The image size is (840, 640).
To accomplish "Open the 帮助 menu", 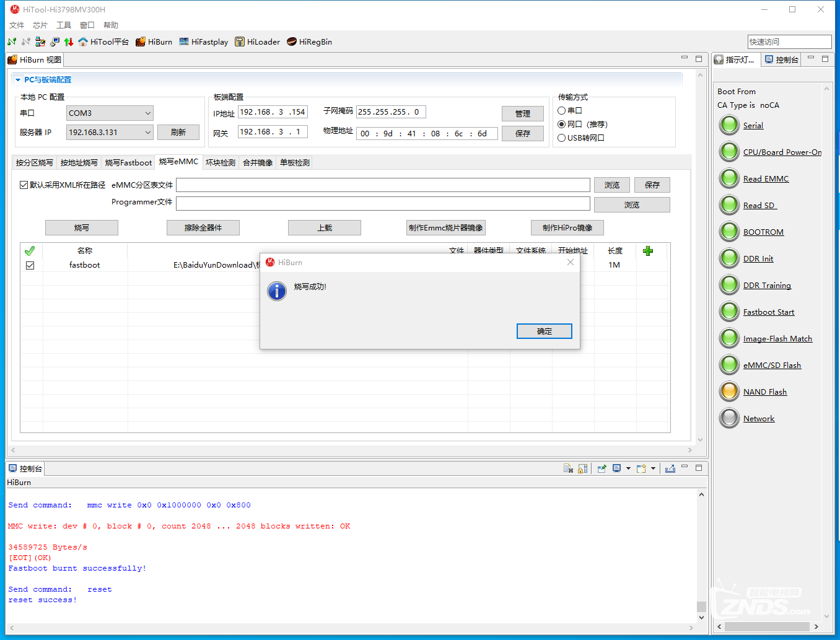I will (x=111, y=25).
